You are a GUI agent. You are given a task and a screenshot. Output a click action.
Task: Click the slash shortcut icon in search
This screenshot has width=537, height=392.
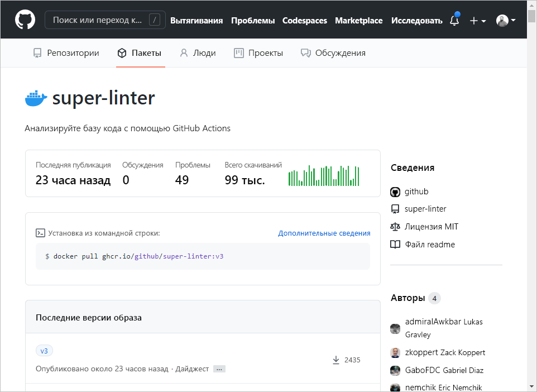[155, 20]
